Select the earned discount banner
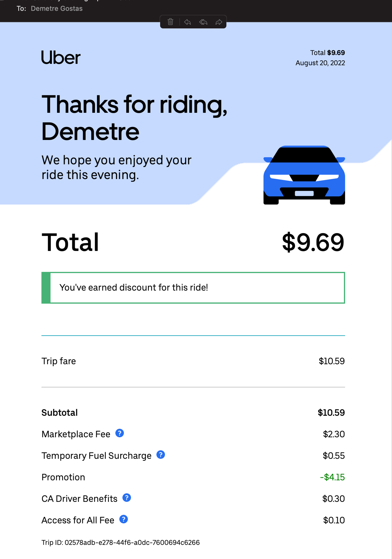The width and height of the screenshot is (392, 559). tap(193, 288)
